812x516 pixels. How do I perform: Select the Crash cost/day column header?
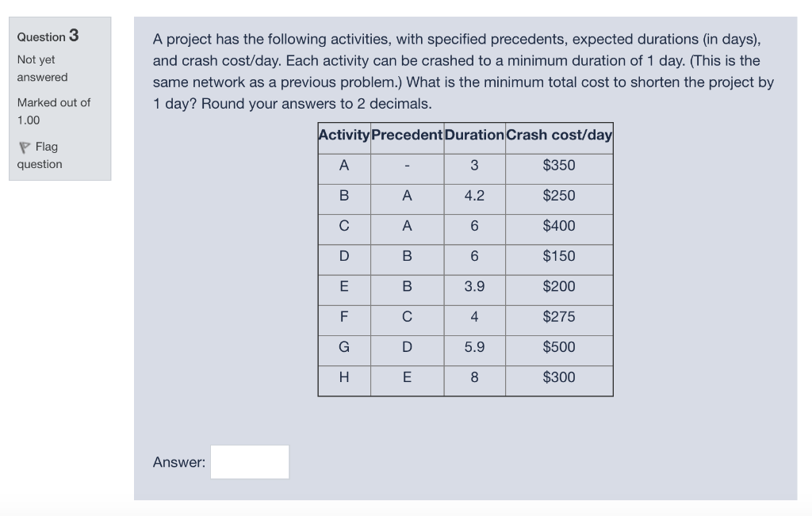[x=559, y=135]
